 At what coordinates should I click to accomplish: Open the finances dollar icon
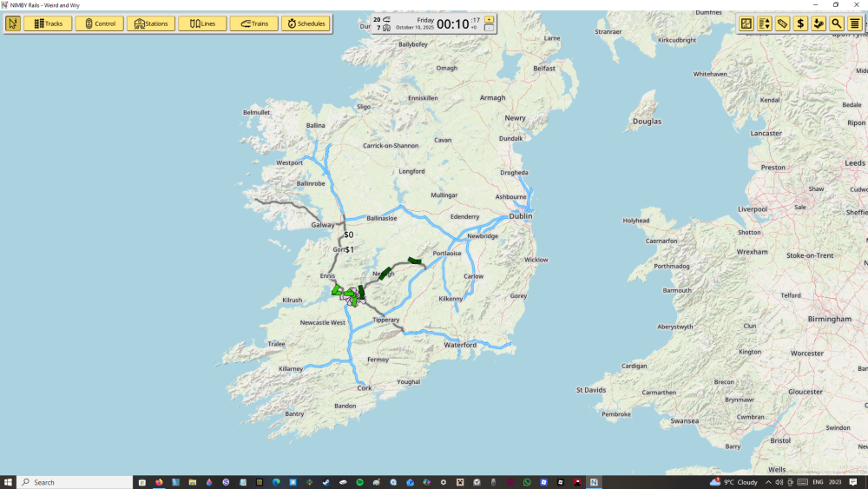coord(801,23)
